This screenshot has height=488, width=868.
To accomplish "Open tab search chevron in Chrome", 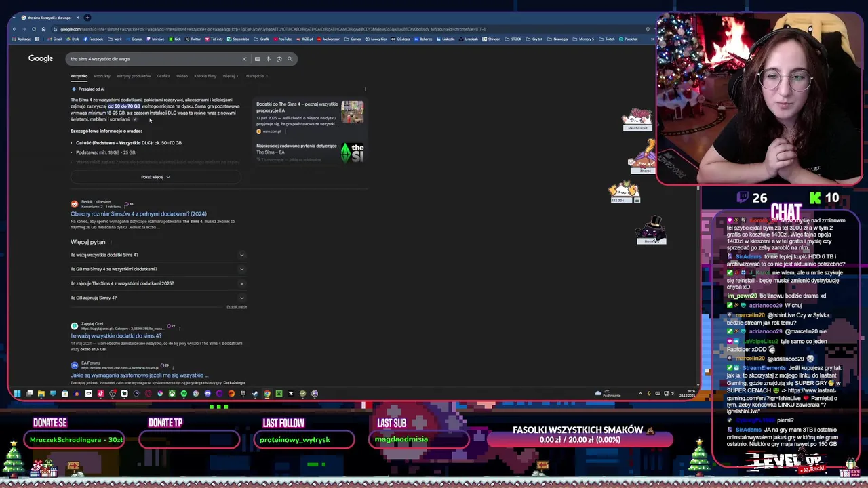I will click(x=15, y=18).
